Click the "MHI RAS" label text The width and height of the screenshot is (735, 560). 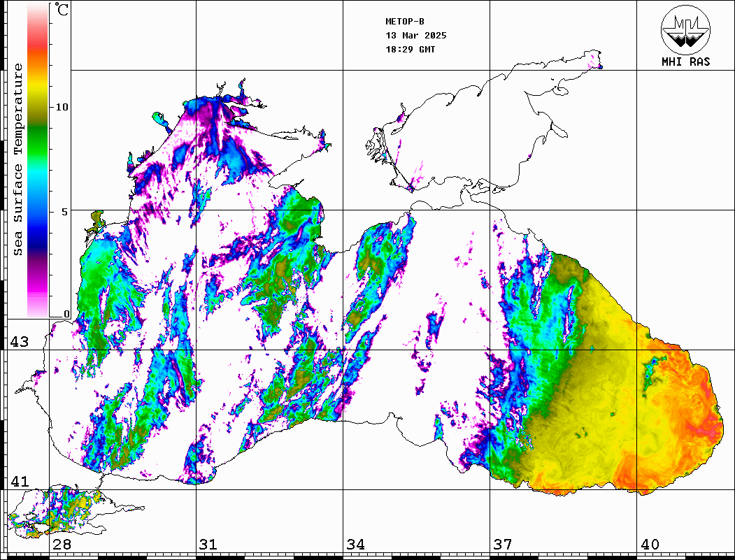(685, 62)
